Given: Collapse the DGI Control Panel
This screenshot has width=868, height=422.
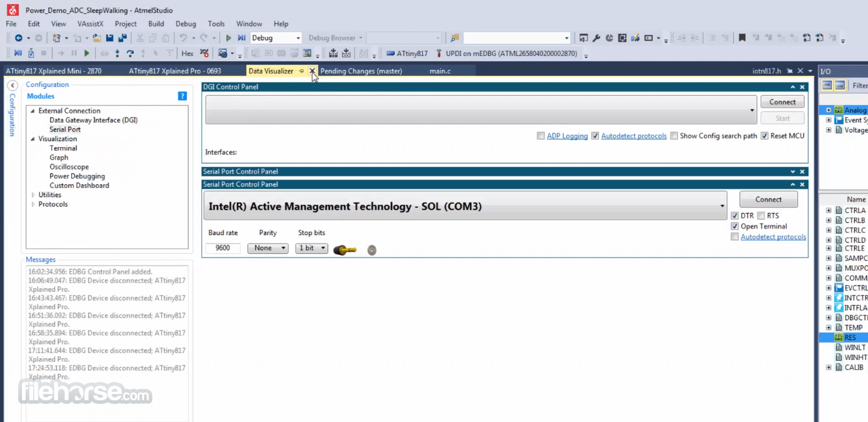Looking at the screenshot, I should [793, 87].
